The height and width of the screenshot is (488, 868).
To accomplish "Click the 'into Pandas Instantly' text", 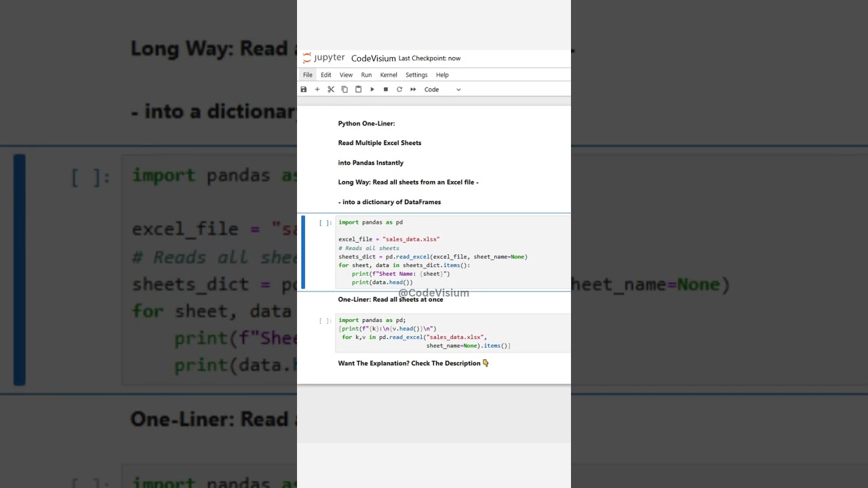I will (x=371, y=163).
